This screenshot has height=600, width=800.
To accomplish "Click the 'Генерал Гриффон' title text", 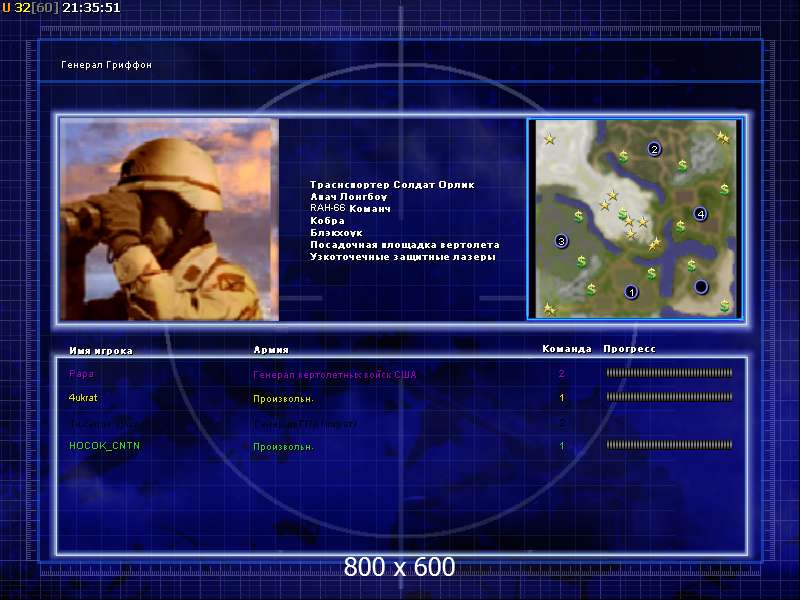I will point(106,65).
